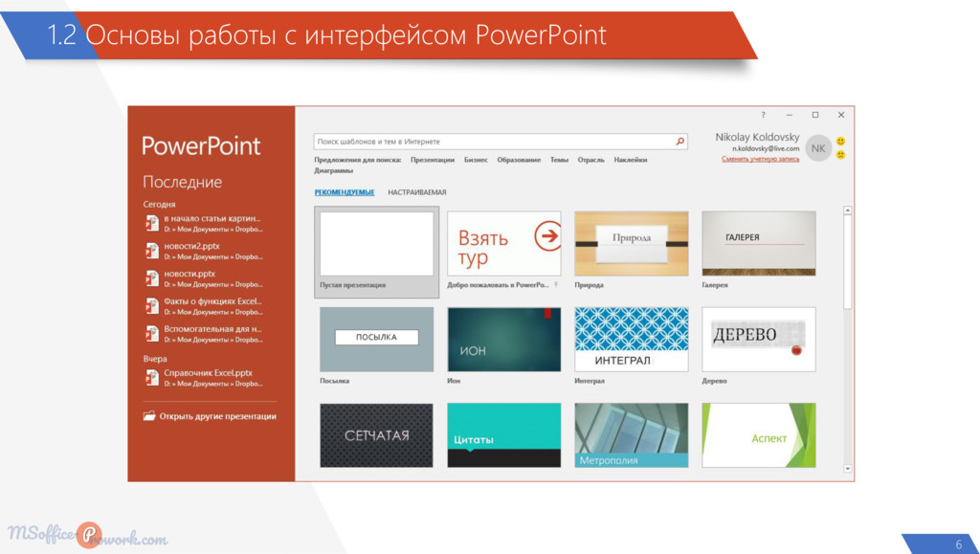Choose the Интеграл template thumbnail
The image size is (980, 554).
pos(632,339)
